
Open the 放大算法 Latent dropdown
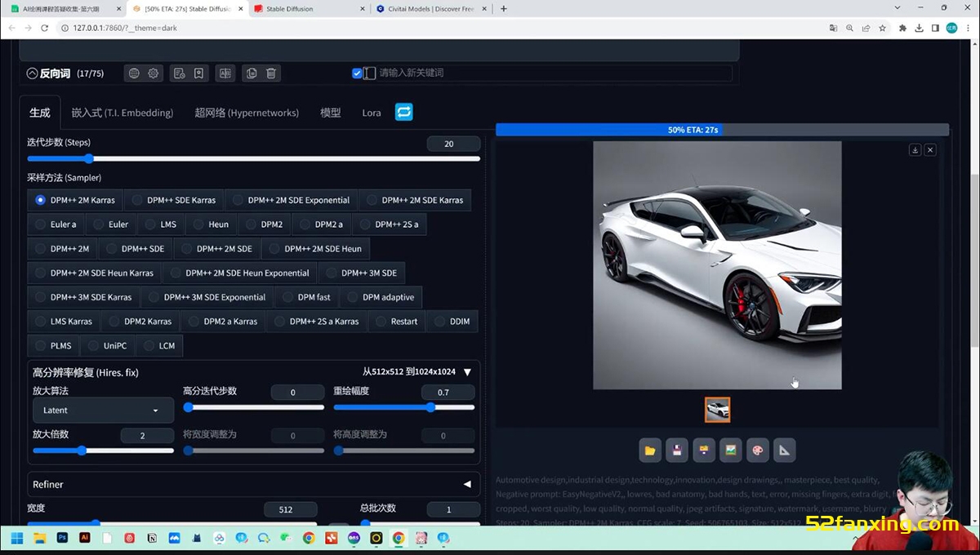point(103,411)
